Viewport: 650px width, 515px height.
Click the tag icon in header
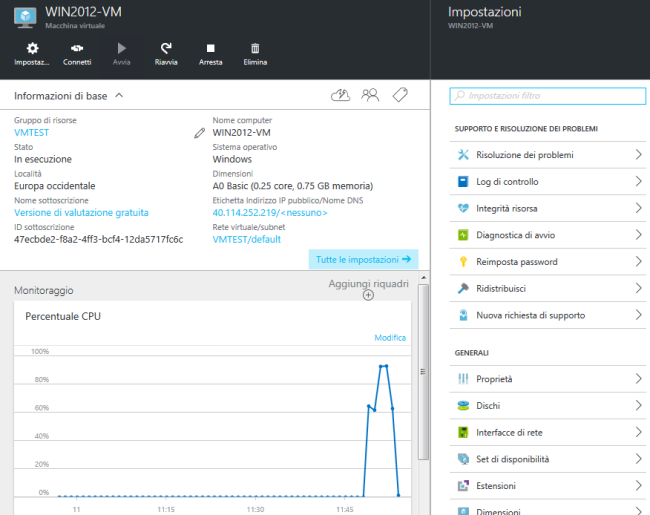point(400,95)
